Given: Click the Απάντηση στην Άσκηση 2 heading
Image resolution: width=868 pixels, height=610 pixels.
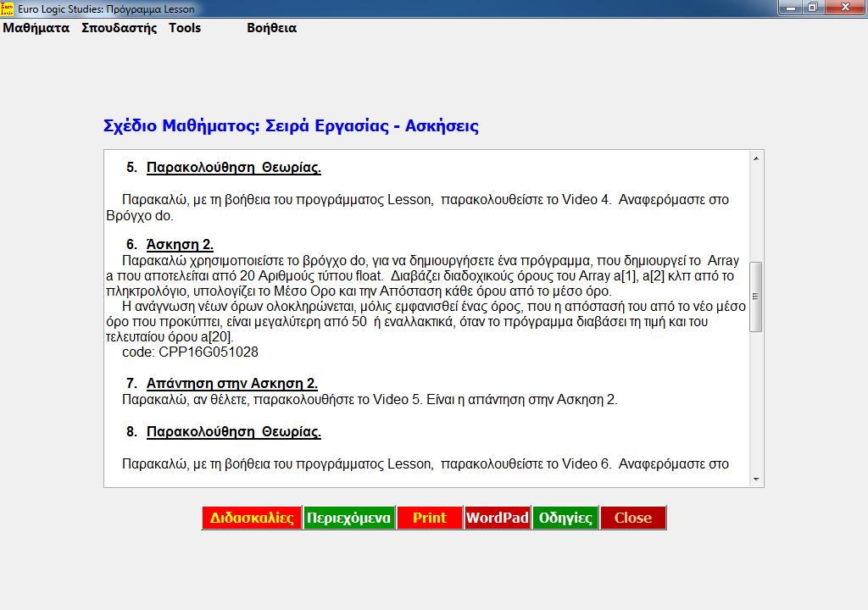Looking at the screenshot, I should pos(231,383).
